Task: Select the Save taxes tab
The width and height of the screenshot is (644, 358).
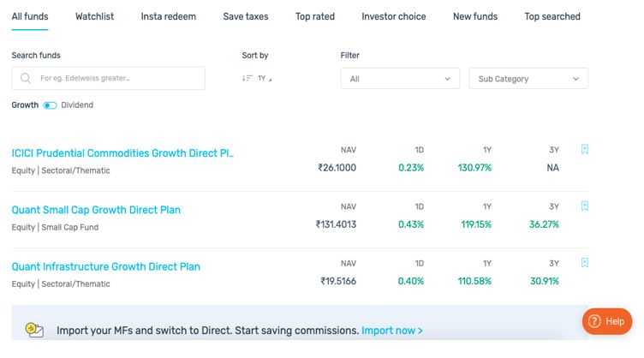Action: coord(245,16)
